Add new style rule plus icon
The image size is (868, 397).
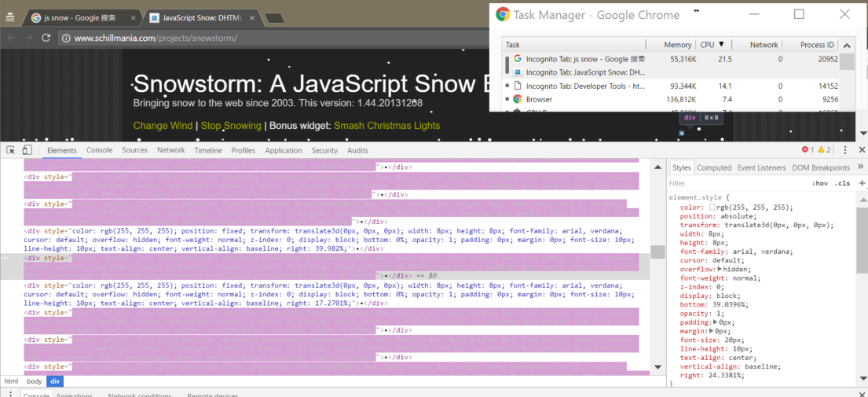pos(862,182)
